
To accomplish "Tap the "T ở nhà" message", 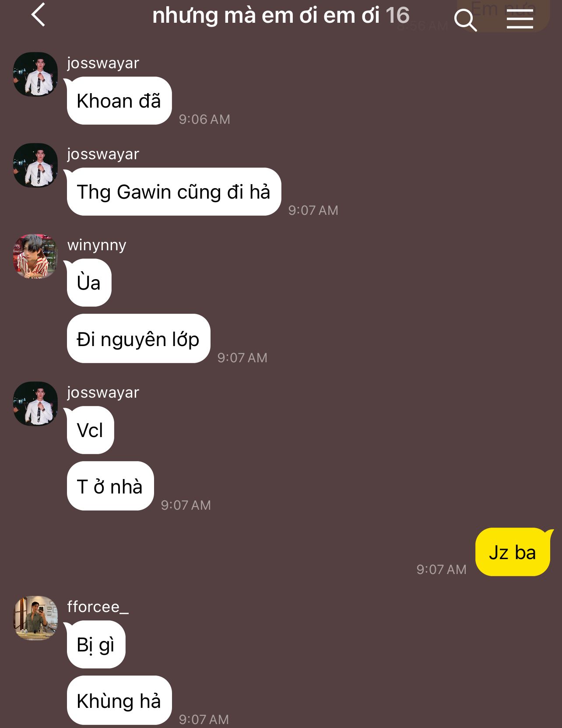I will coord(110,486).
